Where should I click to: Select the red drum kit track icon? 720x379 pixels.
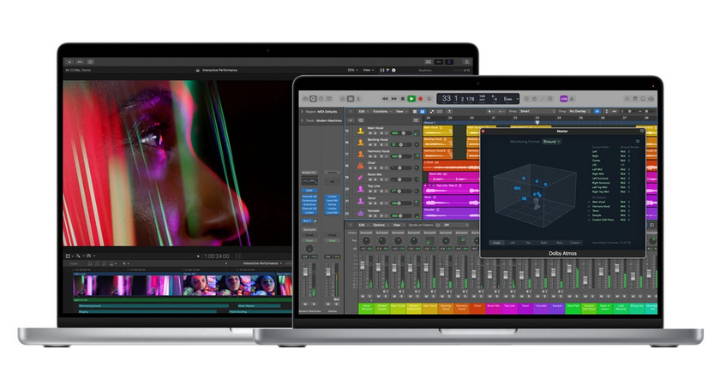tap(361, 165)
